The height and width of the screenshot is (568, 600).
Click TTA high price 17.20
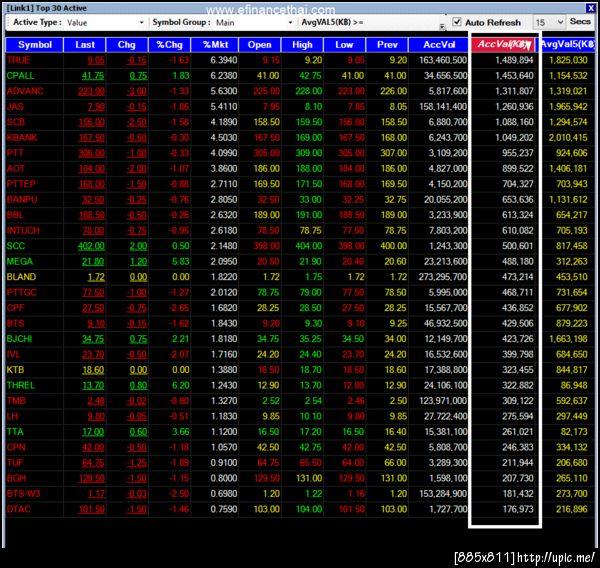click(310, 432)
